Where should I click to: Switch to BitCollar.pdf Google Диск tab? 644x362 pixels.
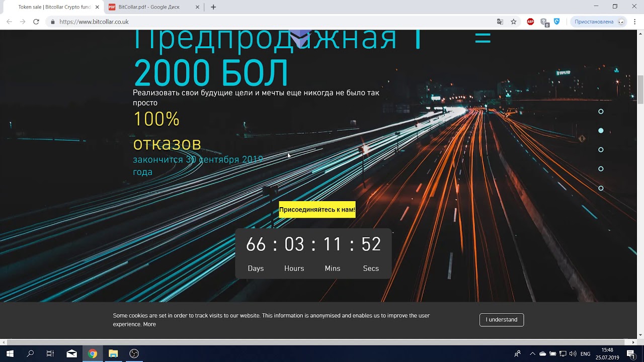coord(153,7)
